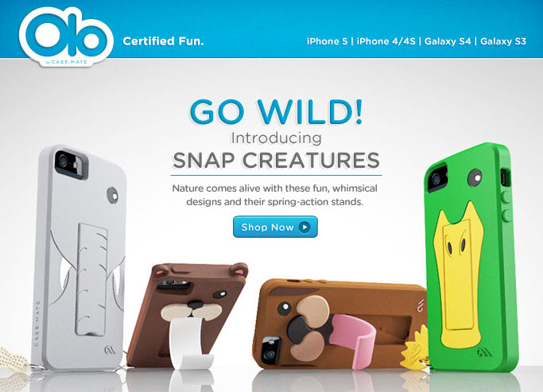Click the Olo by Case-Mate logo
The height and width of the screenshot is (392, 543).
click(x=66, y=37)
